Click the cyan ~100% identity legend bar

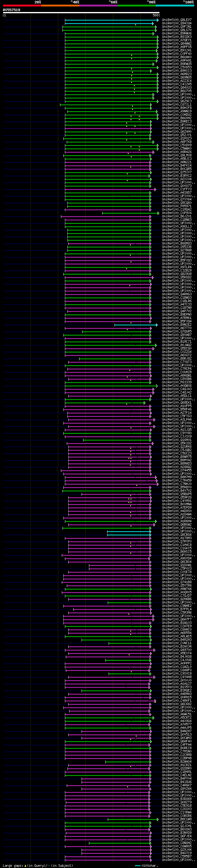[175, 6]
